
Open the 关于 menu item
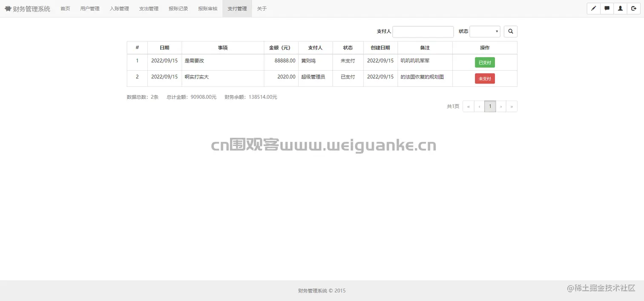(262, 9)
